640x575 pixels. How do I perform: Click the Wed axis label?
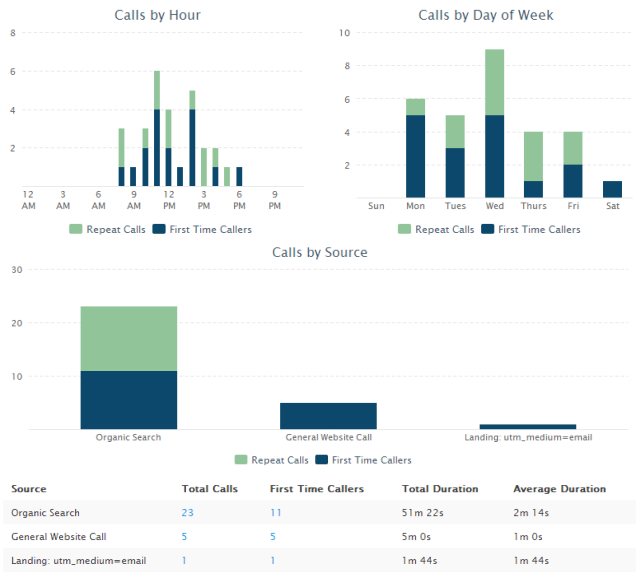coord(494,206)
